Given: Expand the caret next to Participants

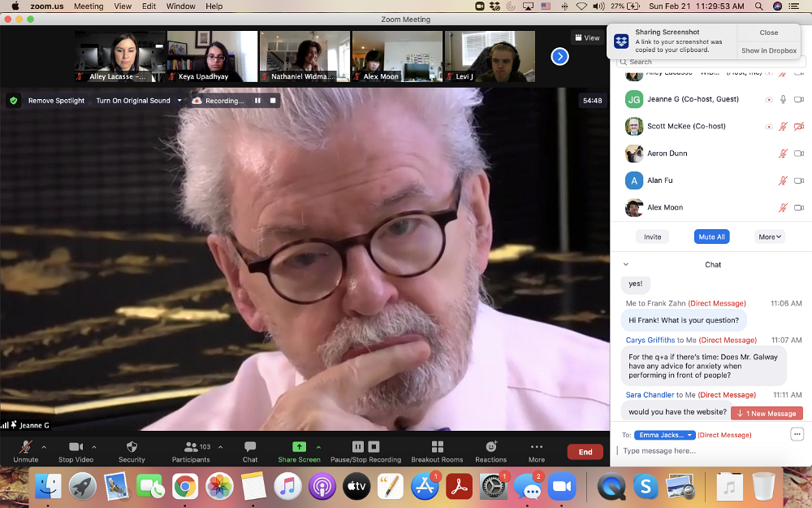Looking at the screenshot, I should pyautogui.click(x=221, y=447).
